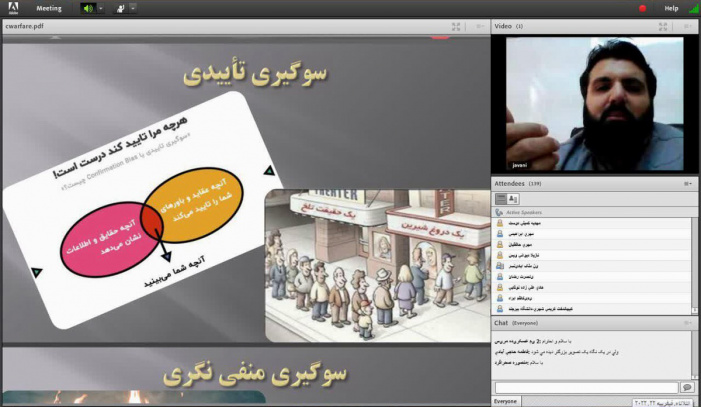Maximize the cwarfare.pdf share pod to full screen
The image size is (701, 407).
point(456,27)
